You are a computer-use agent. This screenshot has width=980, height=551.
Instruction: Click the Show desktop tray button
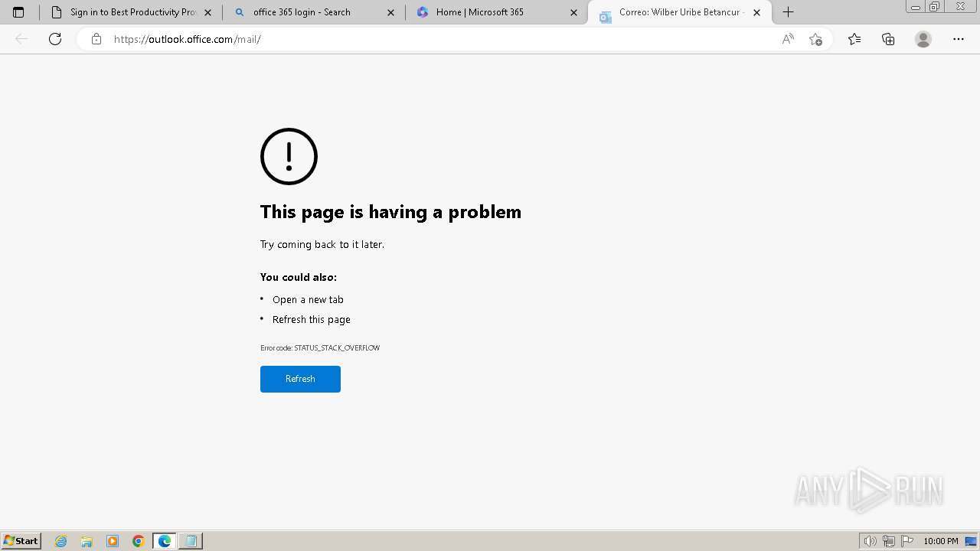pos(971,541)
